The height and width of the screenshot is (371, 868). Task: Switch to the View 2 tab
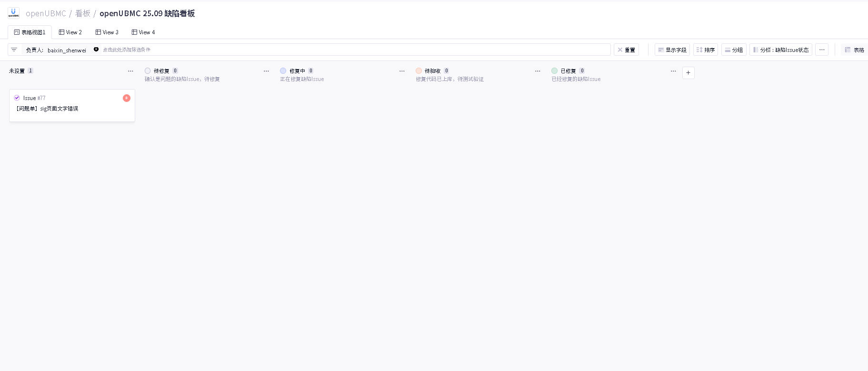pyautogui.click(x=70, y=32)
